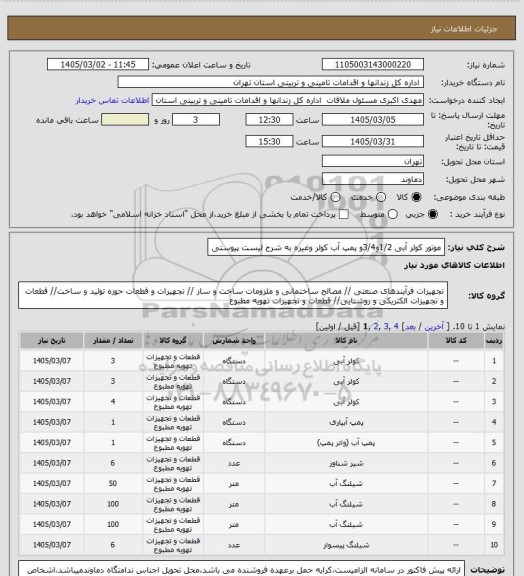Click quantity 50 in row 7

[113, 483]
